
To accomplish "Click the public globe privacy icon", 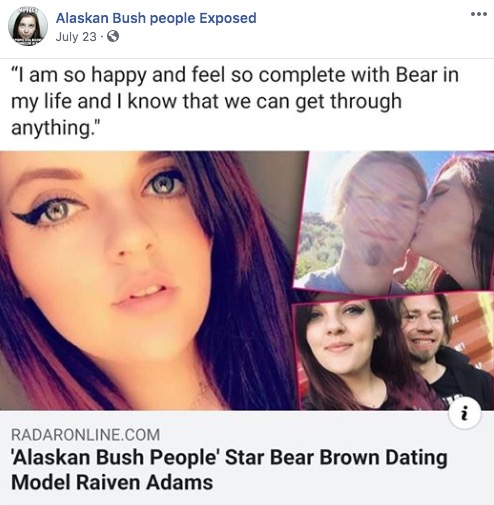I will point(113,36).
